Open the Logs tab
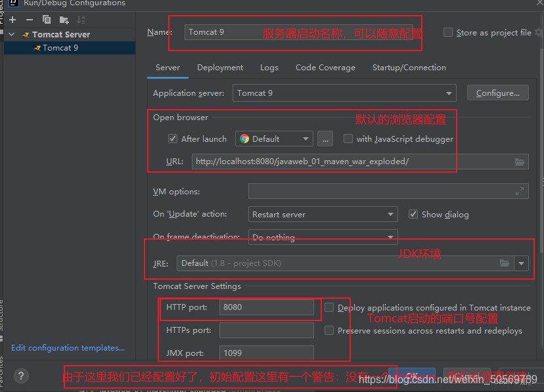 point(269,68)
